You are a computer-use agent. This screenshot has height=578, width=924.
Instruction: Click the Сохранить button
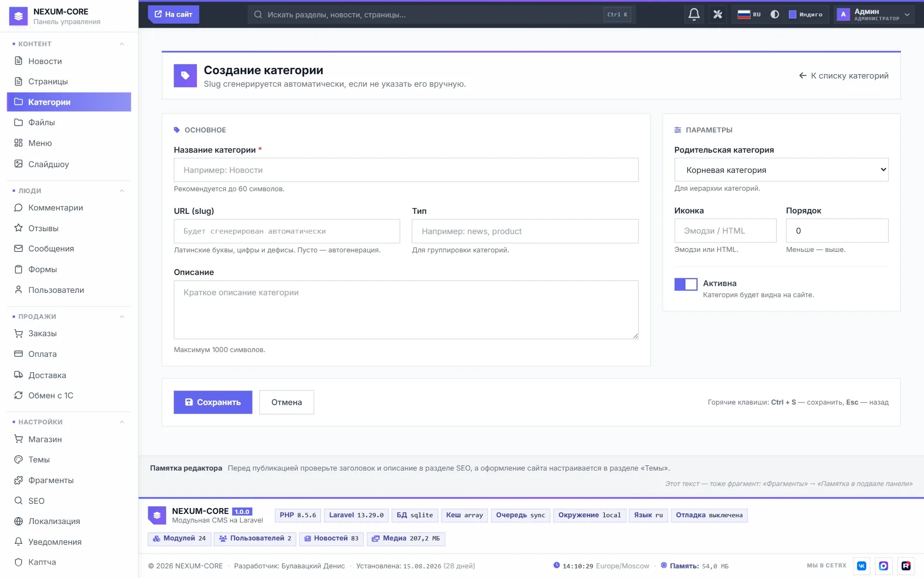pyautogui.click(x=213, y=402)
